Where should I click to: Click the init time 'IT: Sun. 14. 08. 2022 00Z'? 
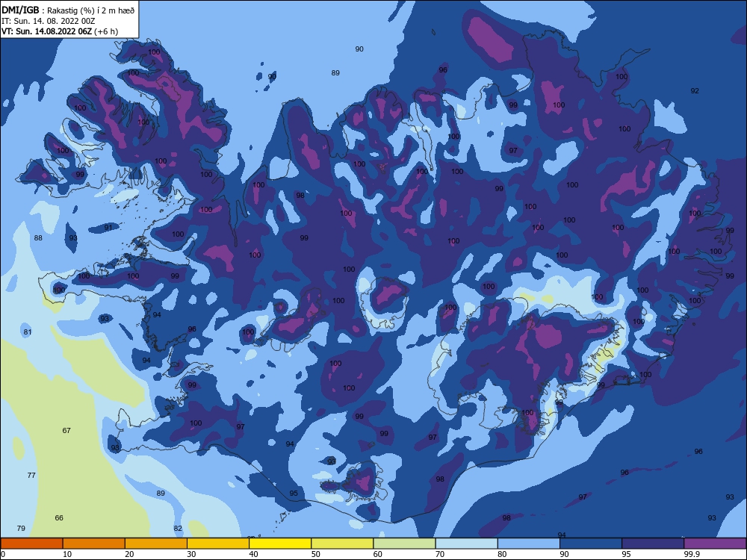pos(48,21)
